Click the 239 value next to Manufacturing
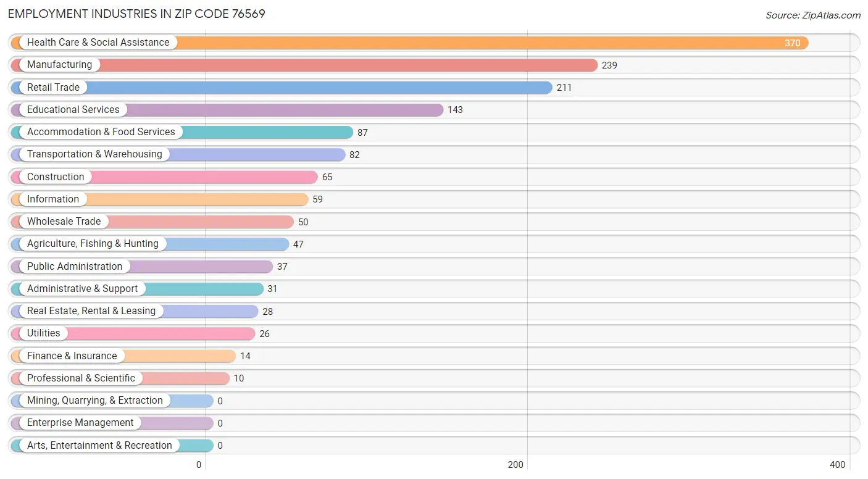Image resolution: width=868 pixels, height=479 pixels. point(609,65)
